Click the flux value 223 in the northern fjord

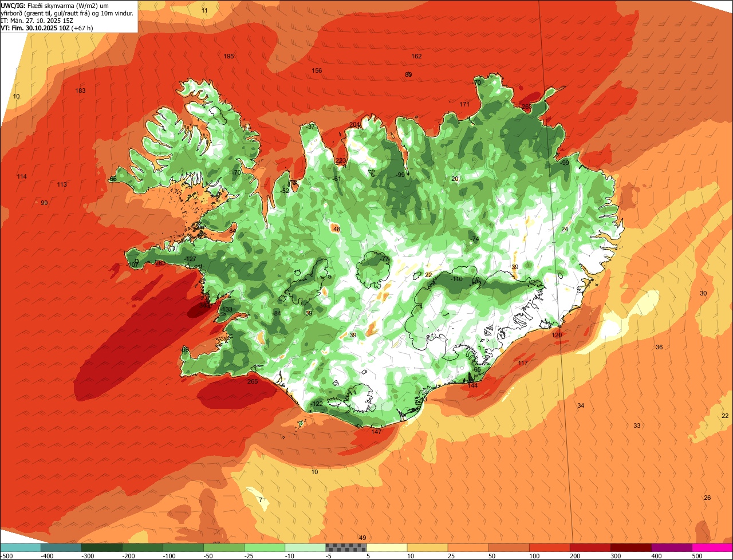click(x=341, y=160)
